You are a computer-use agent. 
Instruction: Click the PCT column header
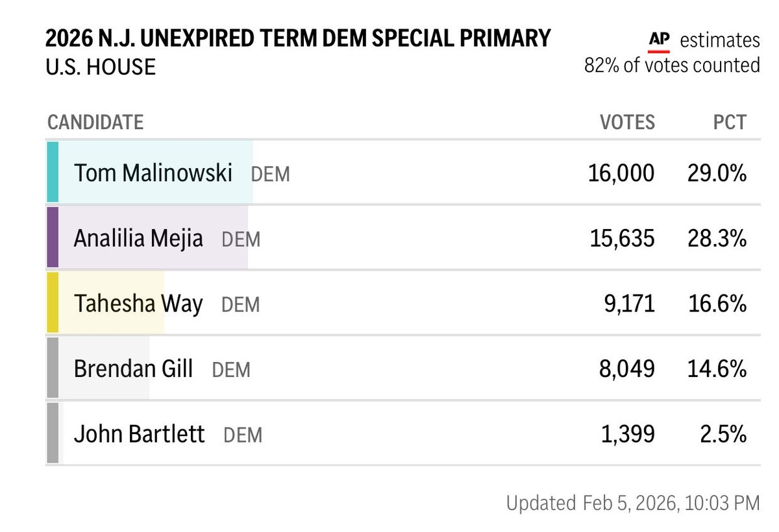pos(729,122)
